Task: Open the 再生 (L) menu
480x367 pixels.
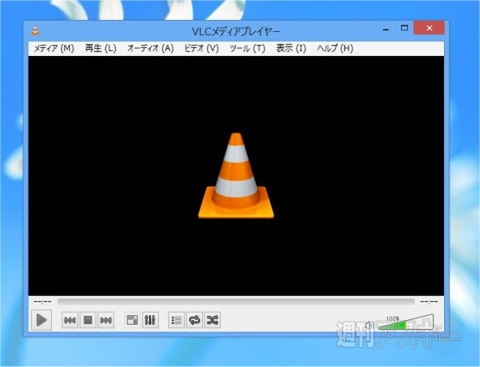Action: pos(101,48)
